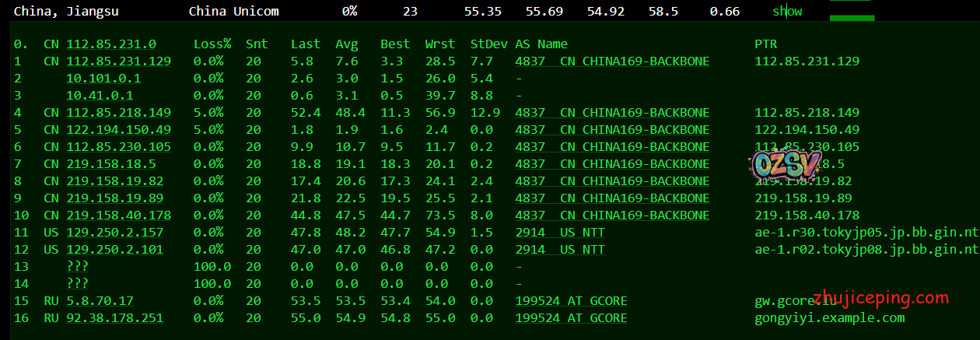Image resolution: width=980 pixels, height=340 pixels.
Task: Click the 10.41.0.1 address link
Action: pos(100,96)
